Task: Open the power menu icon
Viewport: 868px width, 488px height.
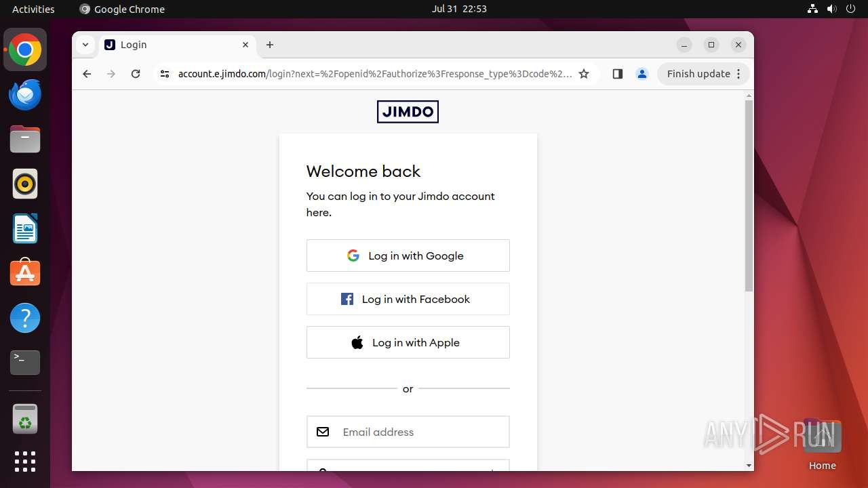Action: pos(851,9)
